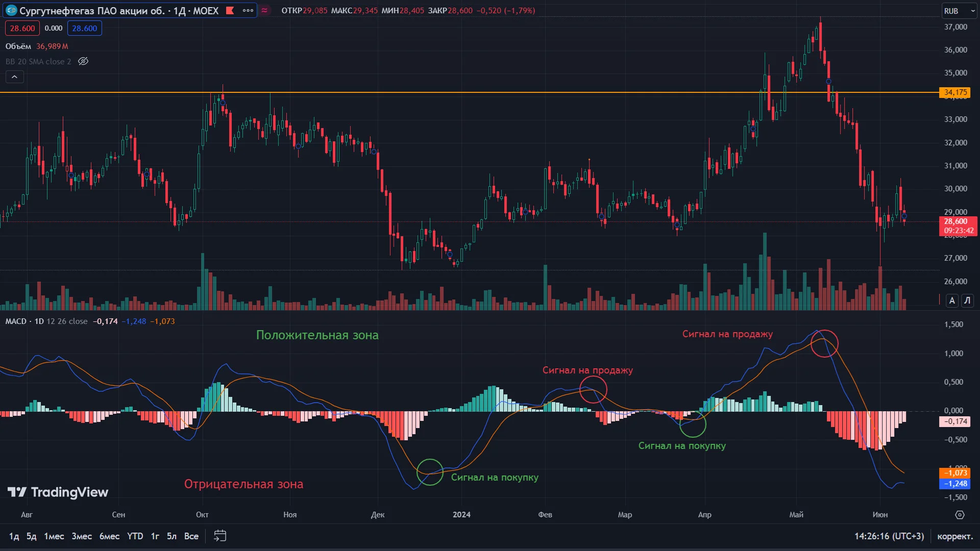Viewport: 980px width, 551px height.
Task: Click the MACD indicator legend title
Action: tap(16, 321)
